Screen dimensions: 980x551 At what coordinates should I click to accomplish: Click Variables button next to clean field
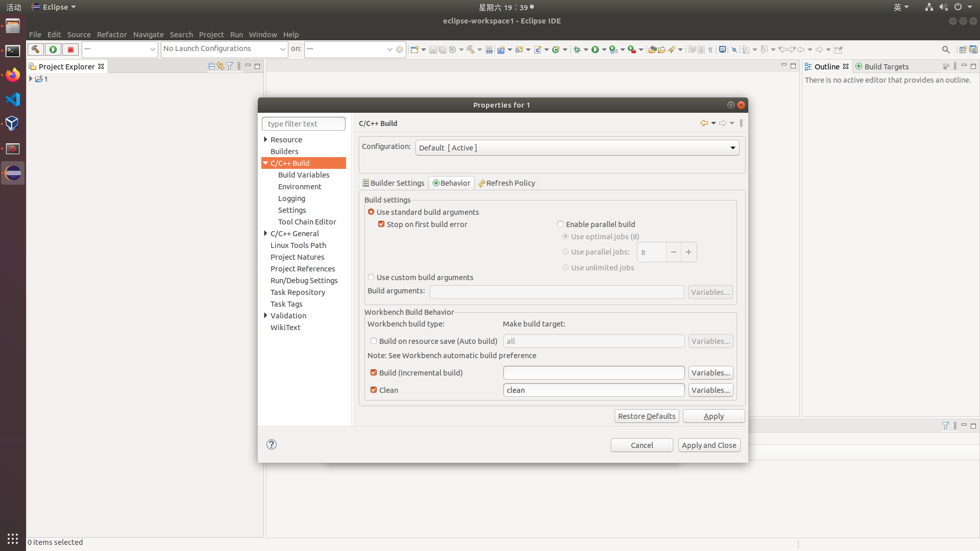tap(710, 390)
